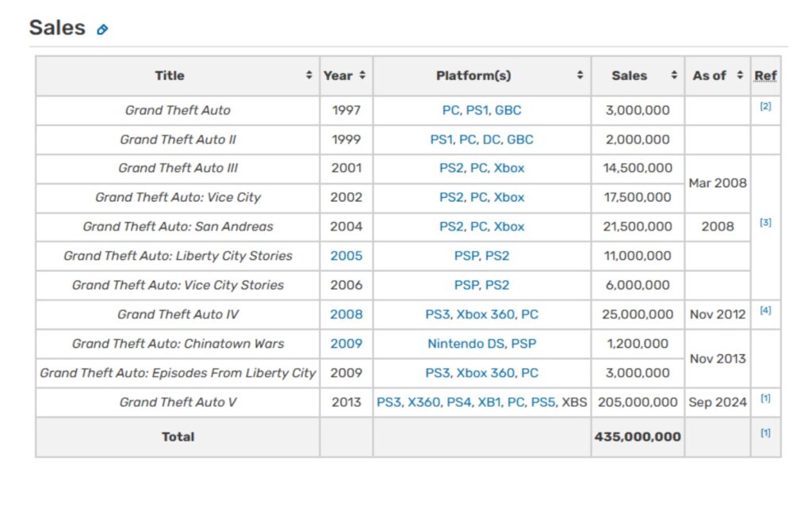The height and width of the screenshot is (511, 812).
Task: Click total sales value 435,000,000
Action: pos(638,437)
